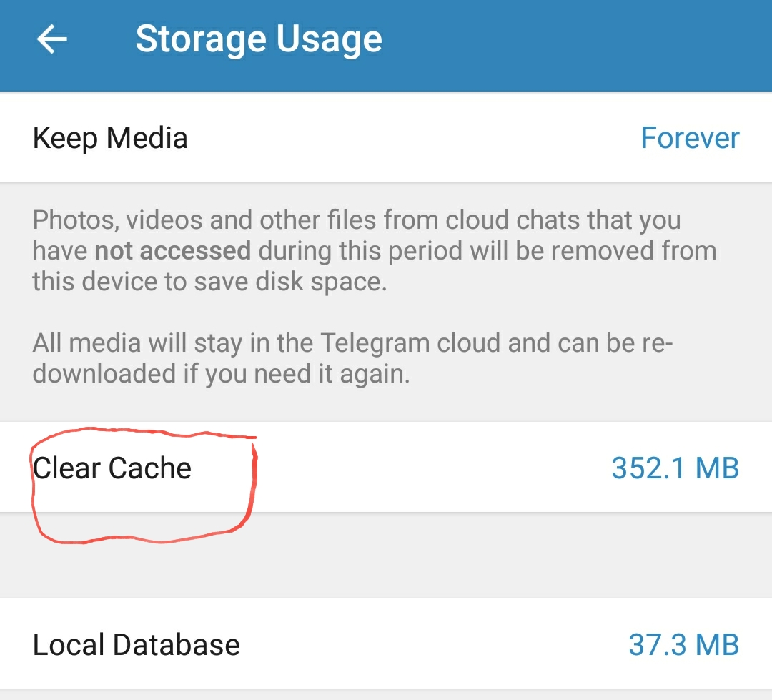Tap the 'downloaded if you need it again' line
The width and height of the screenshot is (772, 700).
(x=221, y=374)
